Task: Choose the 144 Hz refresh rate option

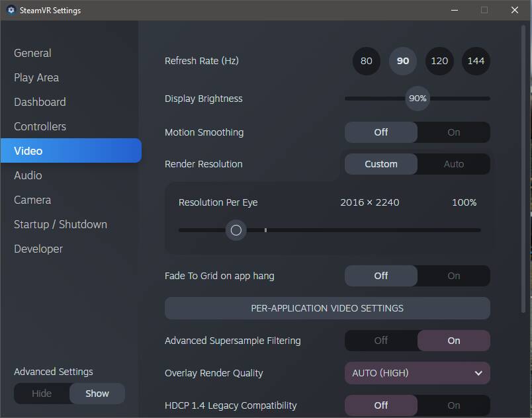Action: coord(476,61)
